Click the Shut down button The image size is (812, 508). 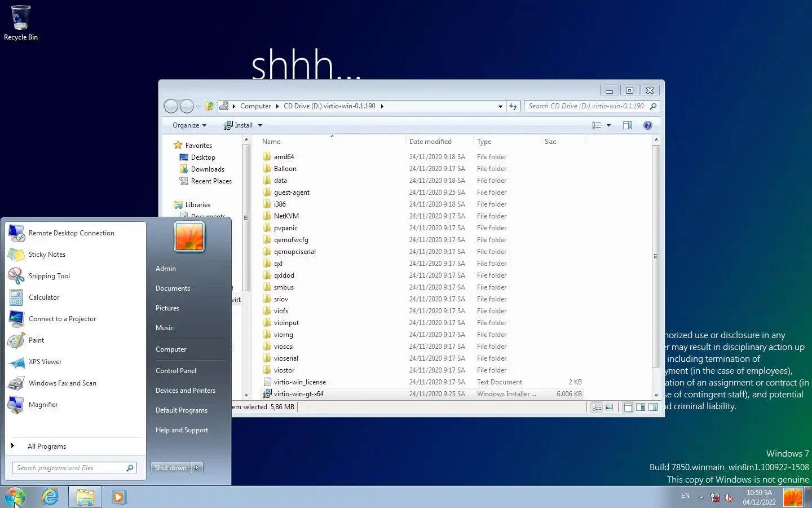pos(171,468)
